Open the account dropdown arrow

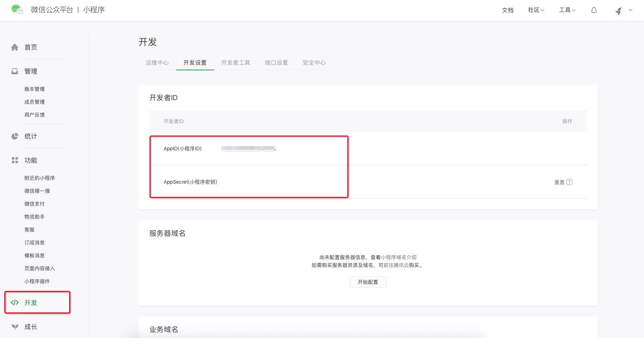coord(630,10)
